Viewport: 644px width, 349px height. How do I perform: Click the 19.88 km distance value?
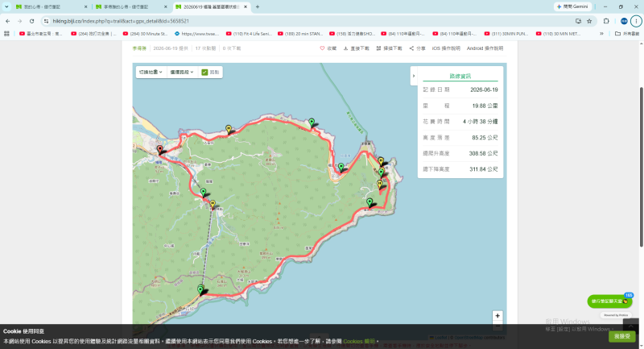click(485, 106)
